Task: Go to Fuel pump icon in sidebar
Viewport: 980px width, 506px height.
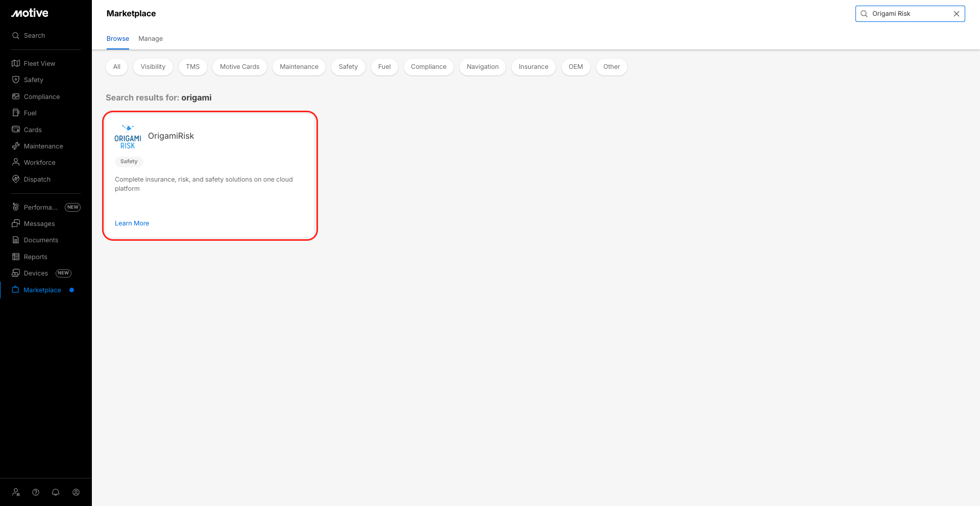Action: point(16,113)
